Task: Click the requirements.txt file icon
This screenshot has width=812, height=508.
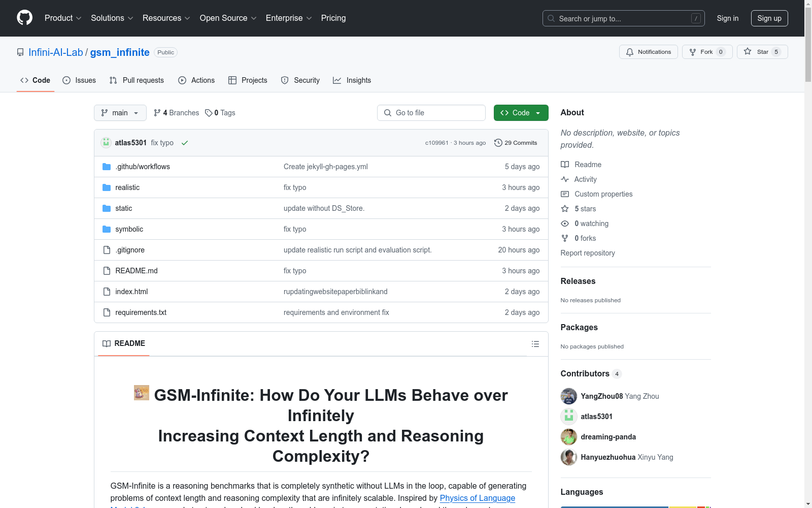Action: pos(107,312)
